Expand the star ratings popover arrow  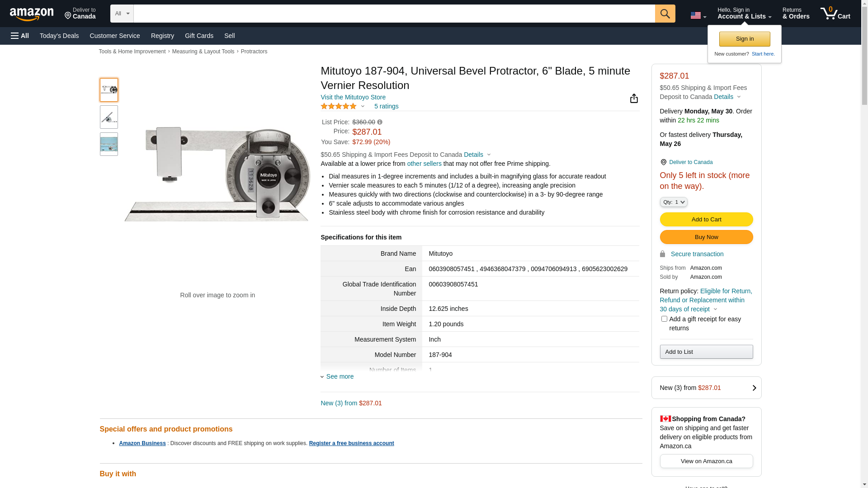(363, 107)
